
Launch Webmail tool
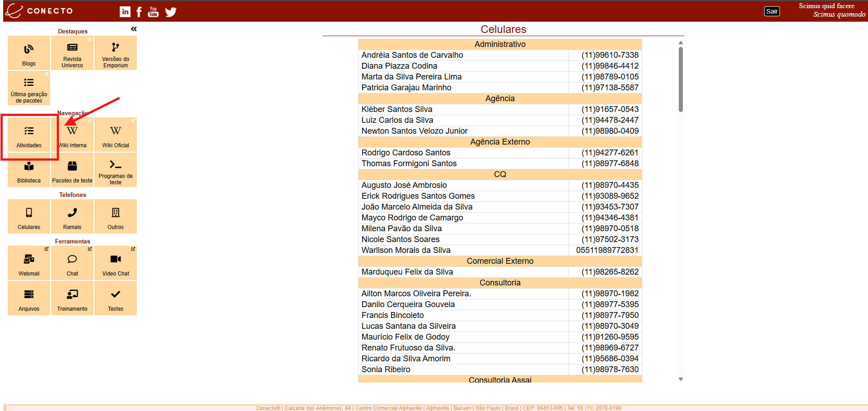(x=29, y=263)
